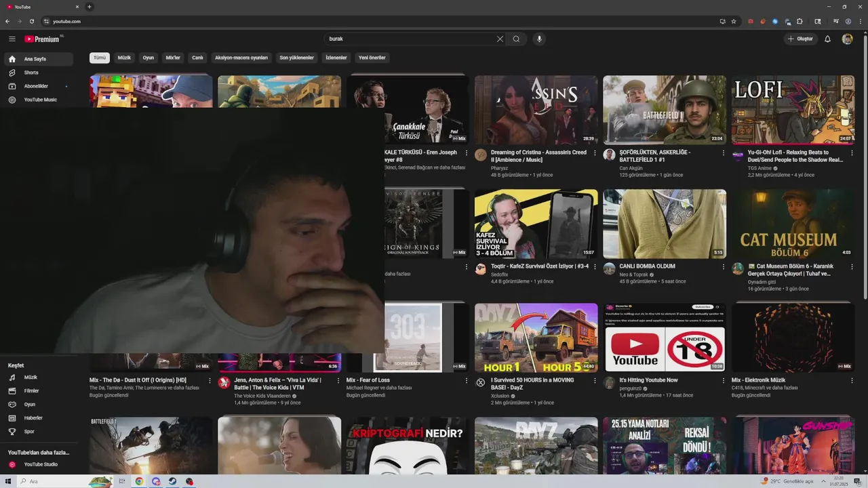This screenshot has width=868, height=488.
Task: Open YouTube Studio from sidebar
Action: tap(38, 464)
